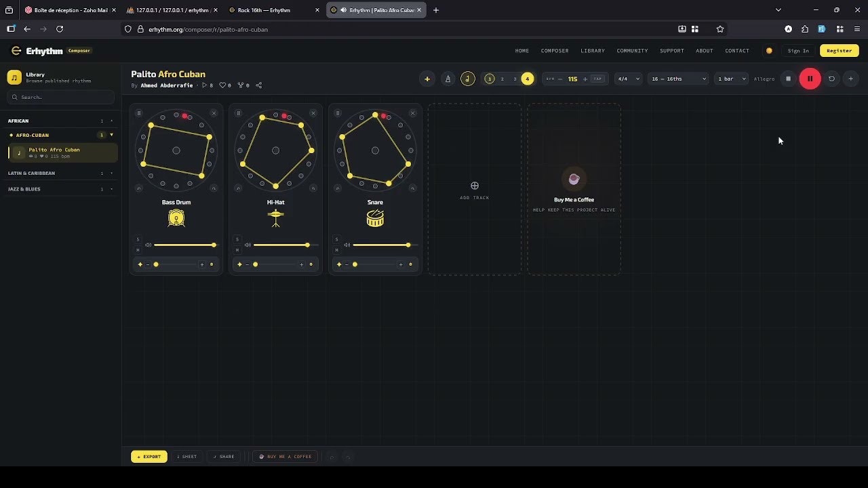Click the Bass Drum speaker volume icon
This screenshot has height=488, width=868.
(x=148, y=245)
